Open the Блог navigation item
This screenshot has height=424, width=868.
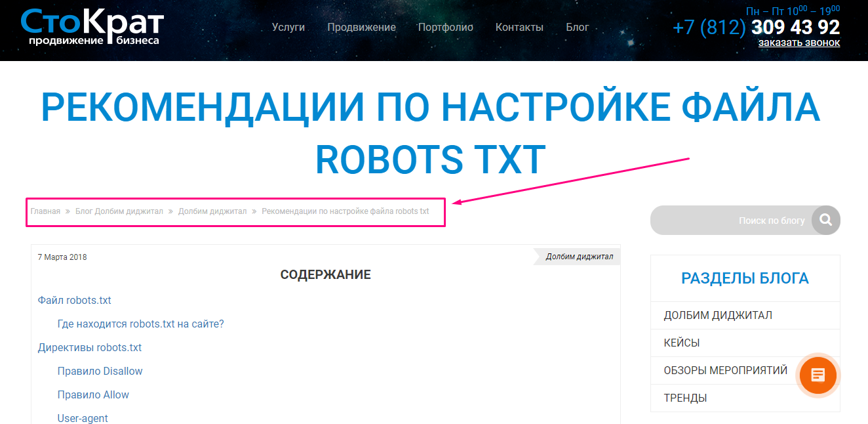point(578,27)
